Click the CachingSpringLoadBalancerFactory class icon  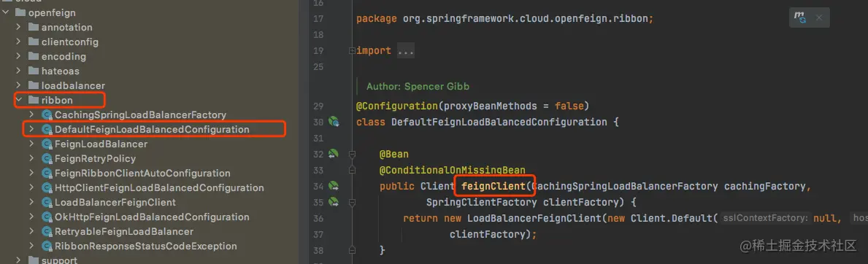(47, 114)
